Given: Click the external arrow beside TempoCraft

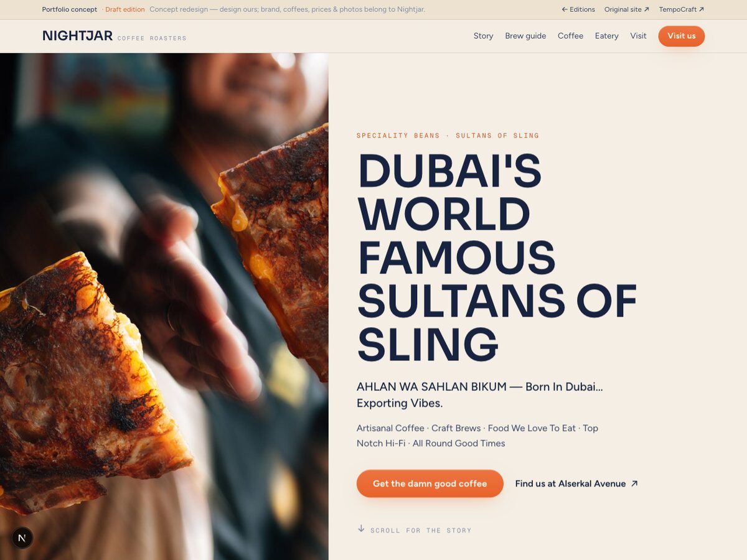Looking at the screenshot, I should (702, 9).
